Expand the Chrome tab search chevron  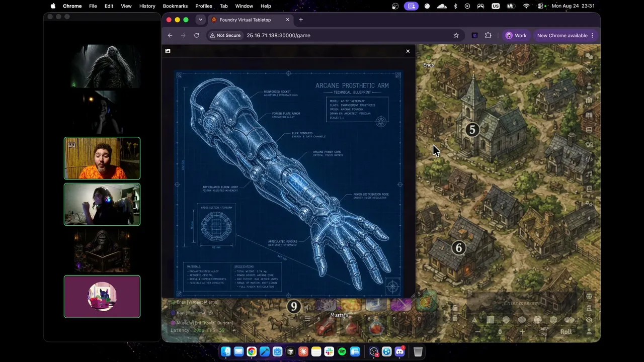pyautogui.click(x=200, y=20)
